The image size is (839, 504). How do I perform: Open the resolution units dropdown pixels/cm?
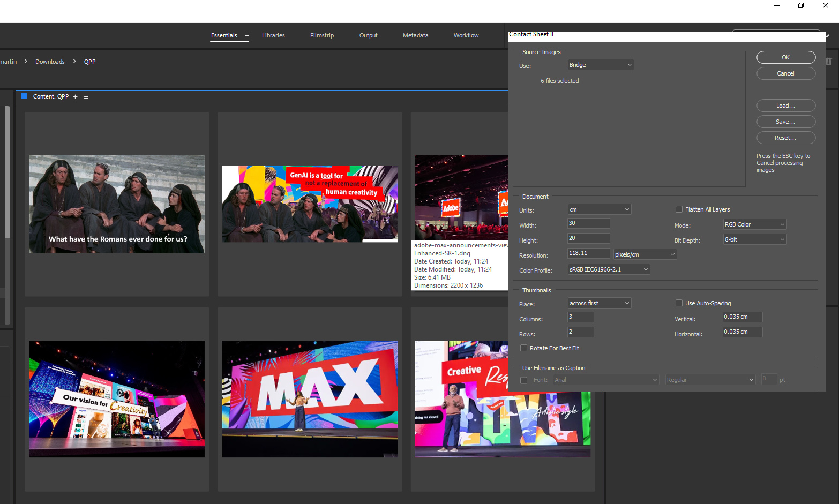pyautogui.click(x=645, y=254)
